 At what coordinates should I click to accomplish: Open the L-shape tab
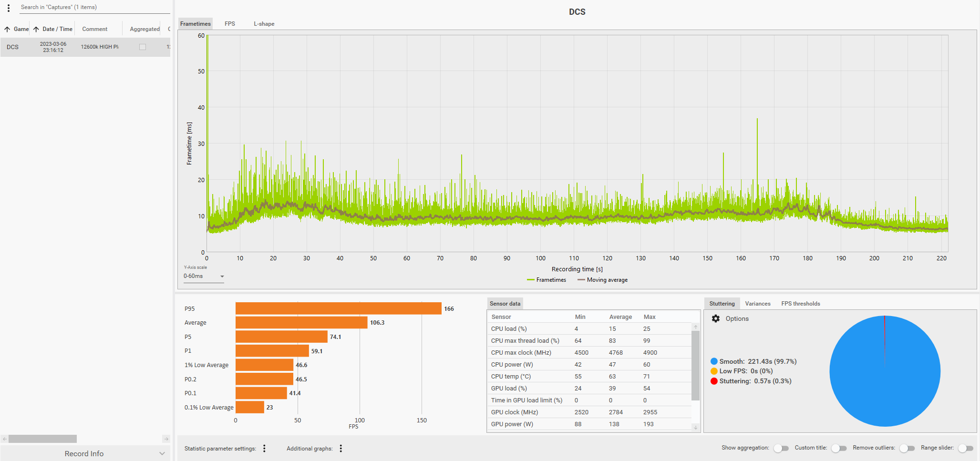[x=264, y=24]
